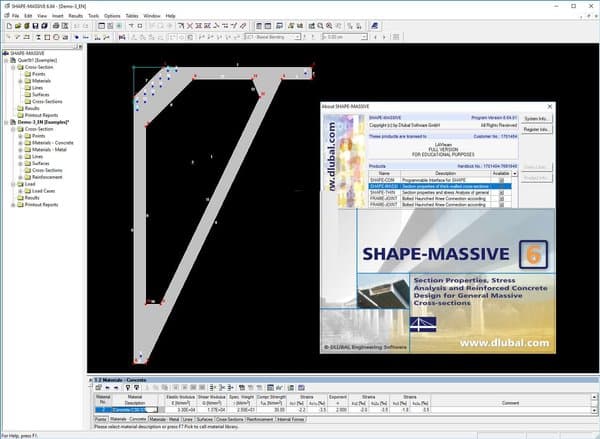Open the 0.00 cm combo box dropdown
This screenshot has width=600, height=439.
tap(364, 37)
